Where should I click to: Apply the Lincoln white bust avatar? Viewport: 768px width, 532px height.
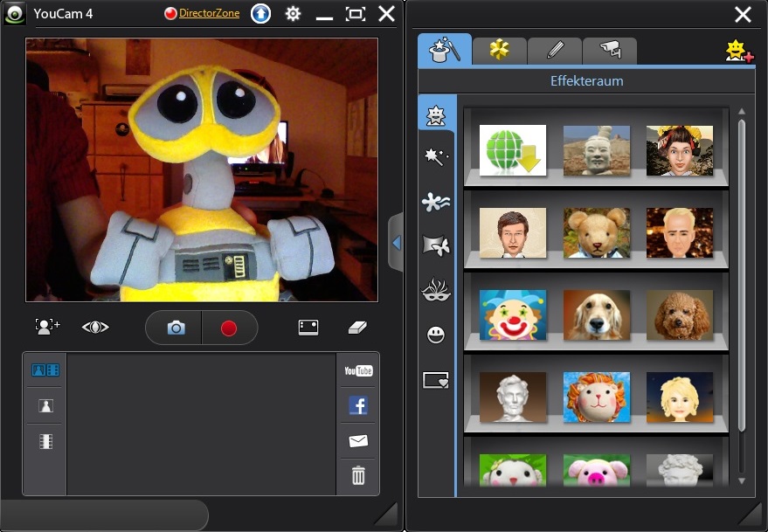point(513,397)
